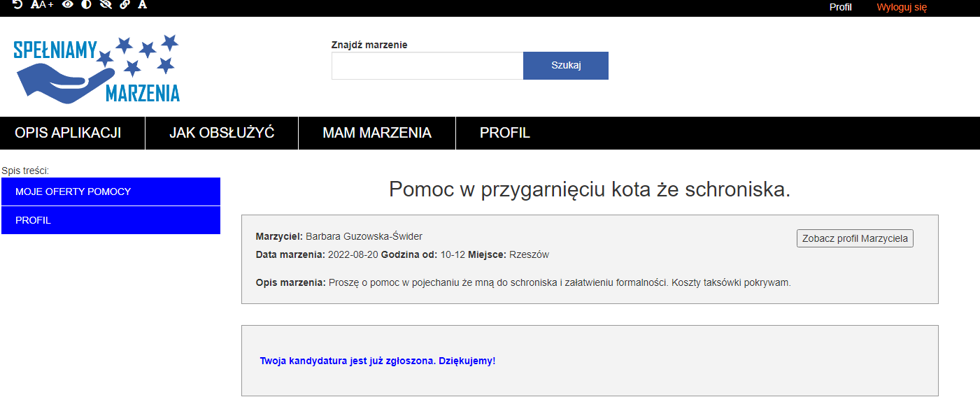
Task: Click the Wyloguj się logout link
Action: coord(902,8)
